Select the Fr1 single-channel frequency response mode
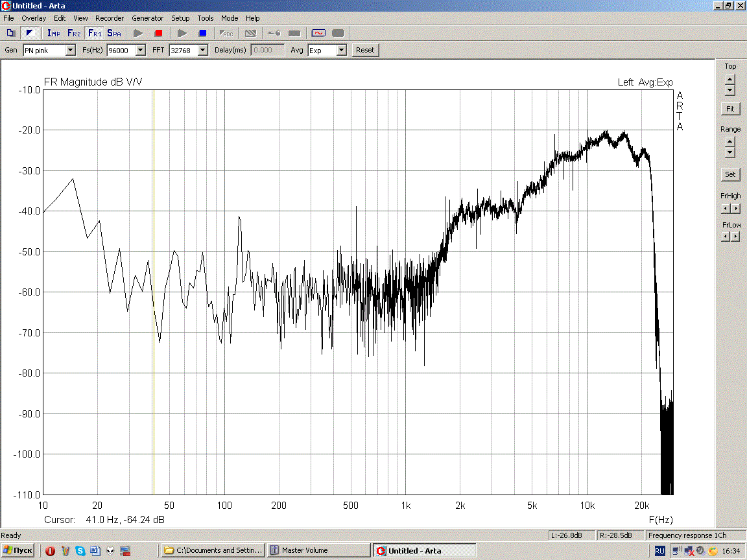Viewport: 747px width, 560px height. pyautogui.click(x=95, y=33)
